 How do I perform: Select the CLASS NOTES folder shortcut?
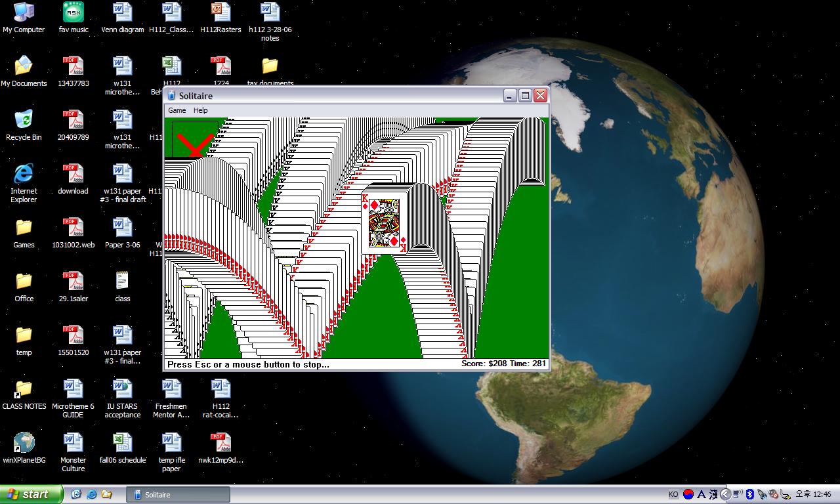(x=24, y=394)
